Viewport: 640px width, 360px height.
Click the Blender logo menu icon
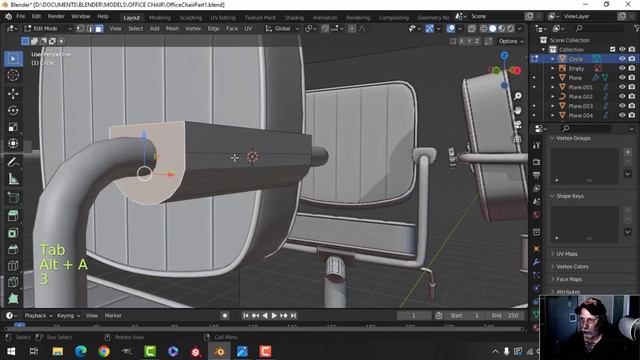(x=8, y=17)
